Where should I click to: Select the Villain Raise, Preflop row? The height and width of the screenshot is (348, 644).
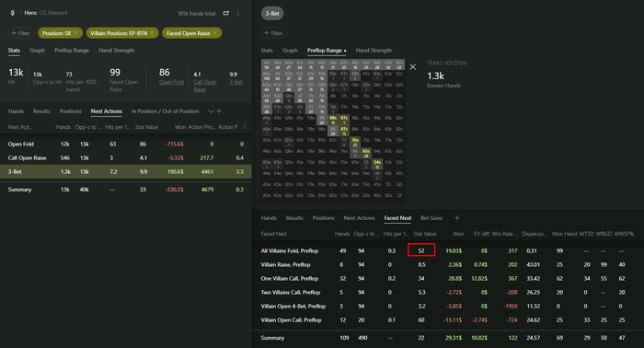pos(448,264)
